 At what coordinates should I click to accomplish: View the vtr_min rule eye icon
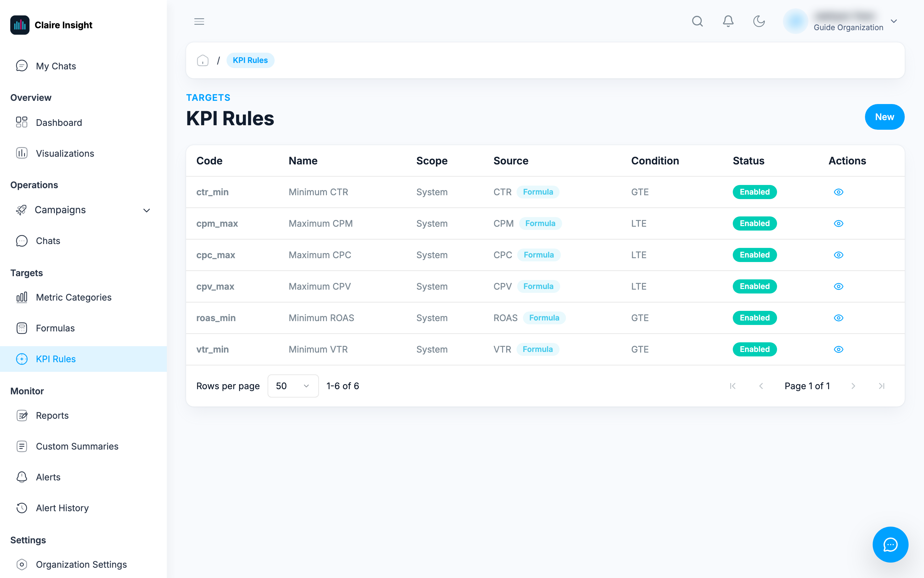pyautogui.click(x=838, y=349)
